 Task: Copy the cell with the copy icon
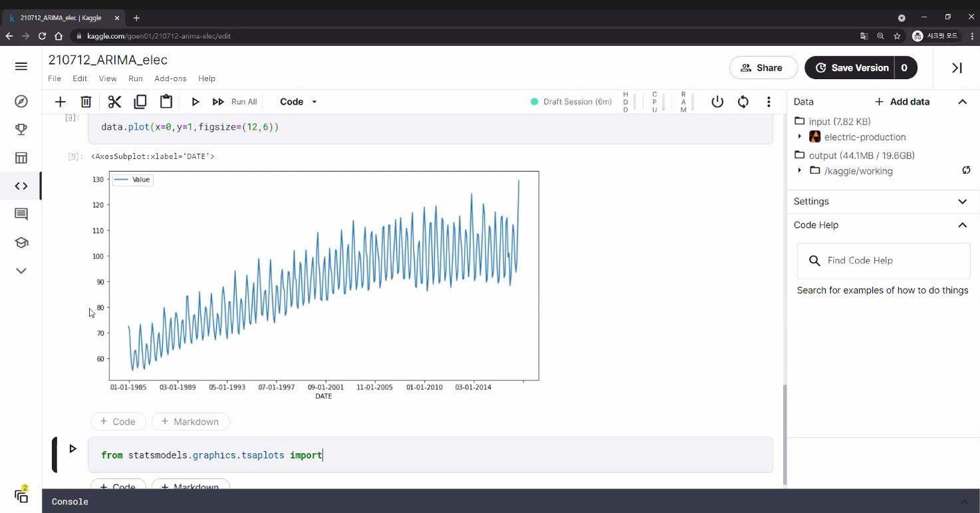click(x=140, y=102)
